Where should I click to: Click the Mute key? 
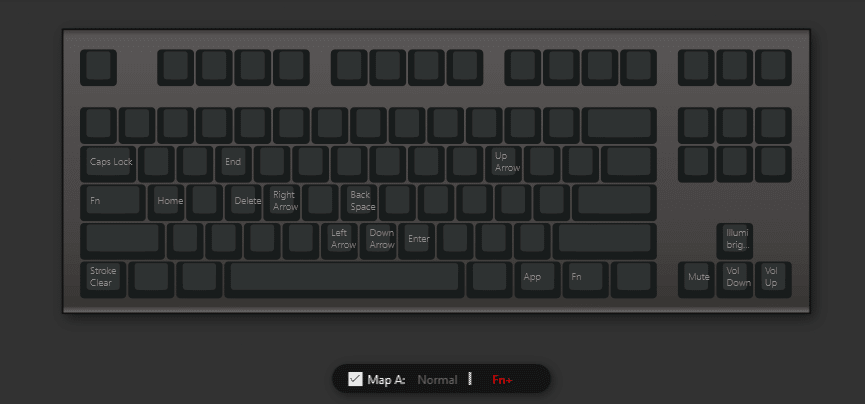point(696,280)
